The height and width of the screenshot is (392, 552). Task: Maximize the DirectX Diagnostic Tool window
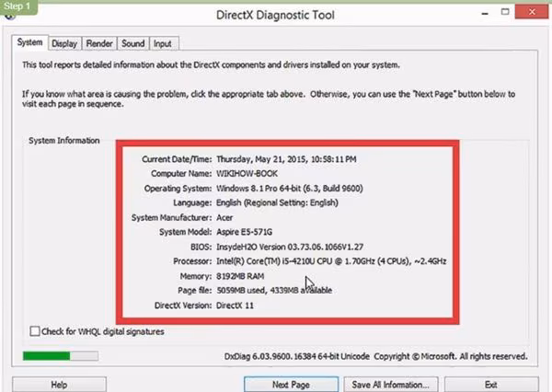505,12
